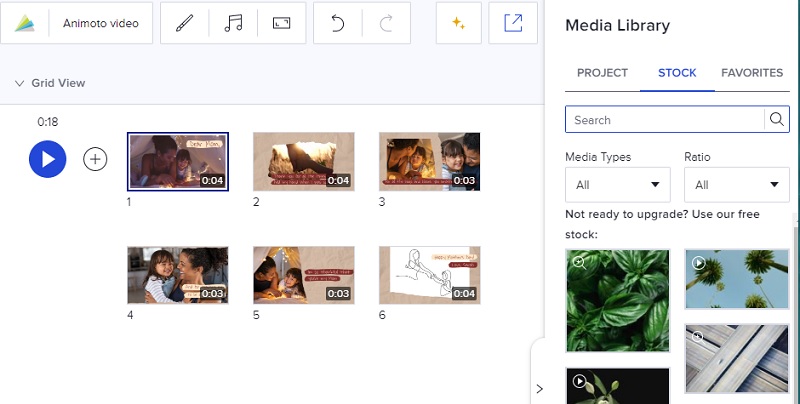The image size is (800, 404).
Task: Open the design pencil tool
Action: (x=184, y=23)
